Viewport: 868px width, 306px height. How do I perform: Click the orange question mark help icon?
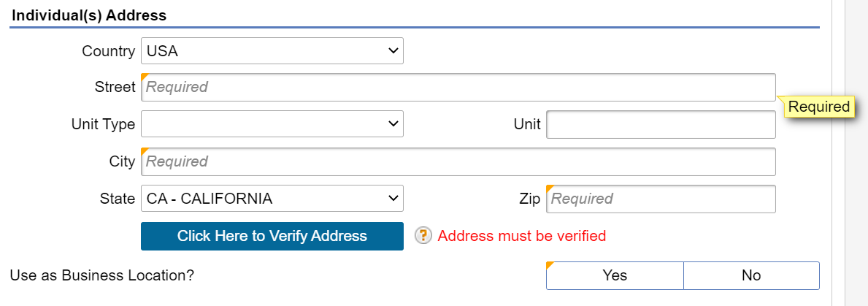(423, 236)
